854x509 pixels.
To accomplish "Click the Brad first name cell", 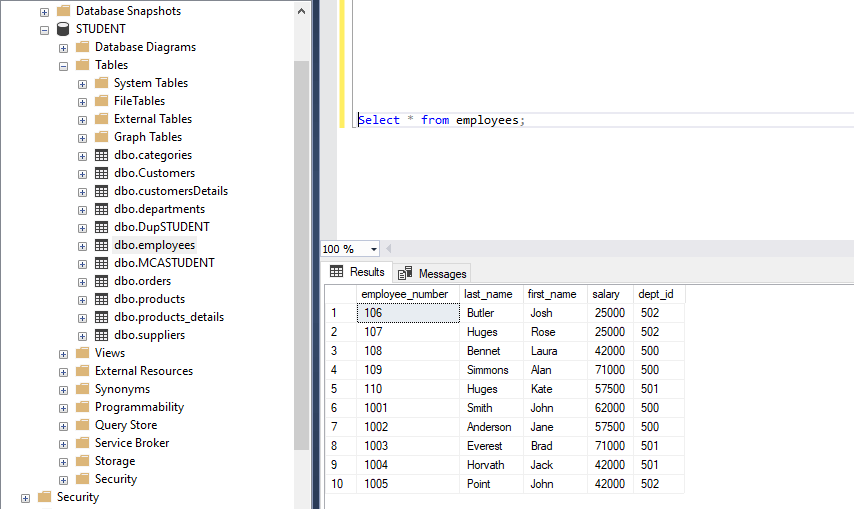I will click(555, 446).
